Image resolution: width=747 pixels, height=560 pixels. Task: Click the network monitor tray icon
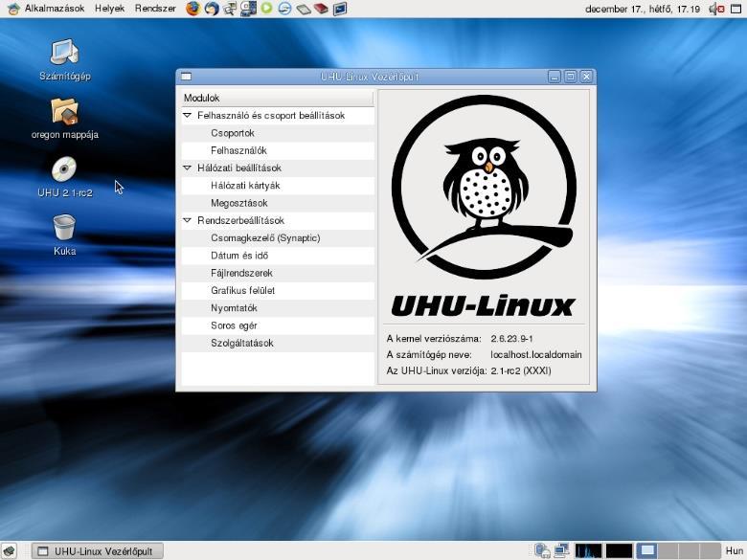coord(561,551)
